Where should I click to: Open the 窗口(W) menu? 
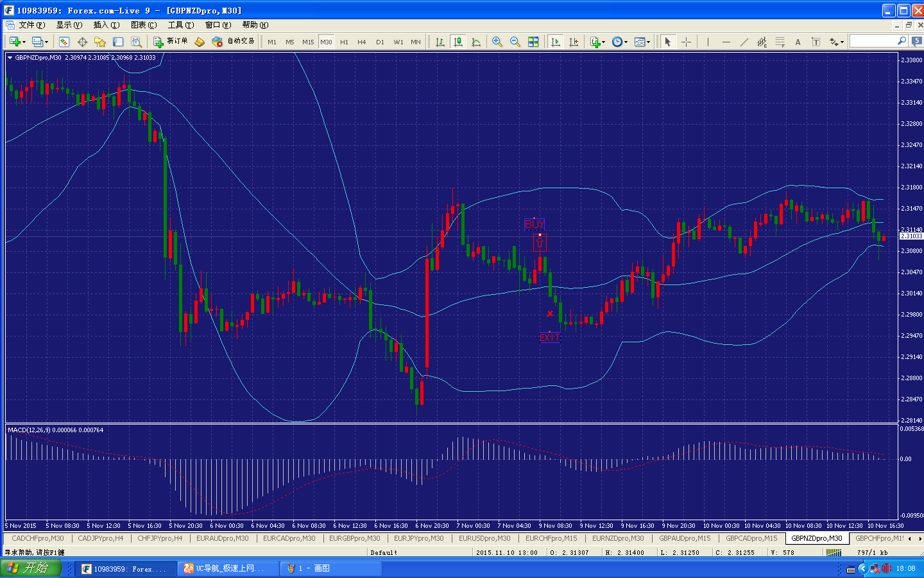tap(218, 25)
